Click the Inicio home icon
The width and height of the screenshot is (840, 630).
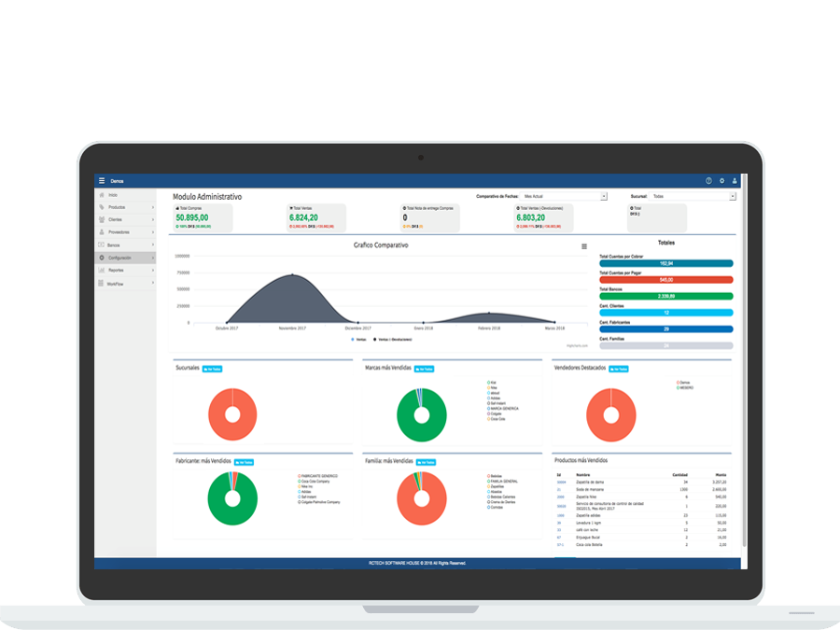[x=101, y=194]
